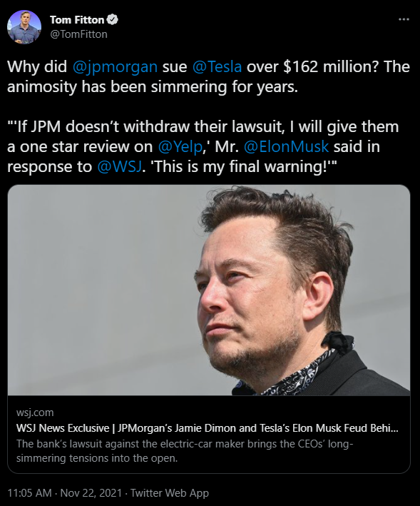Click the verified badge next to Tom Fitton

113,20
